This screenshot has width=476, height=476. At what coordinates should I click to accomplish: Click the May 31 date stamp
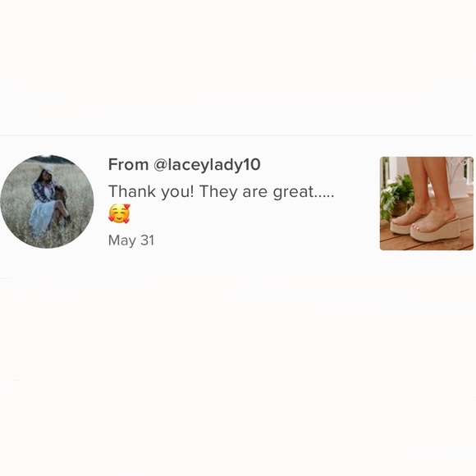tap(131, 240)
